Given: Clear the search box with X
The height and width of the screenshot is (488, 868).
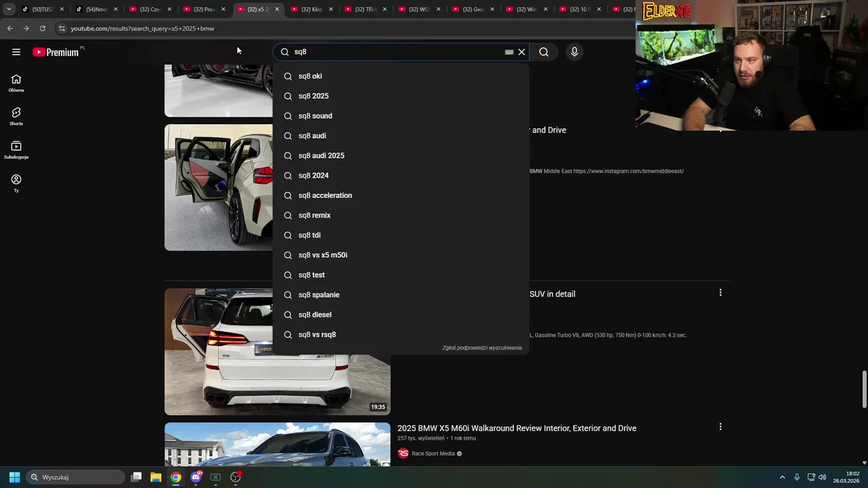Looking at the screenshot, I should tap(521, 52).
